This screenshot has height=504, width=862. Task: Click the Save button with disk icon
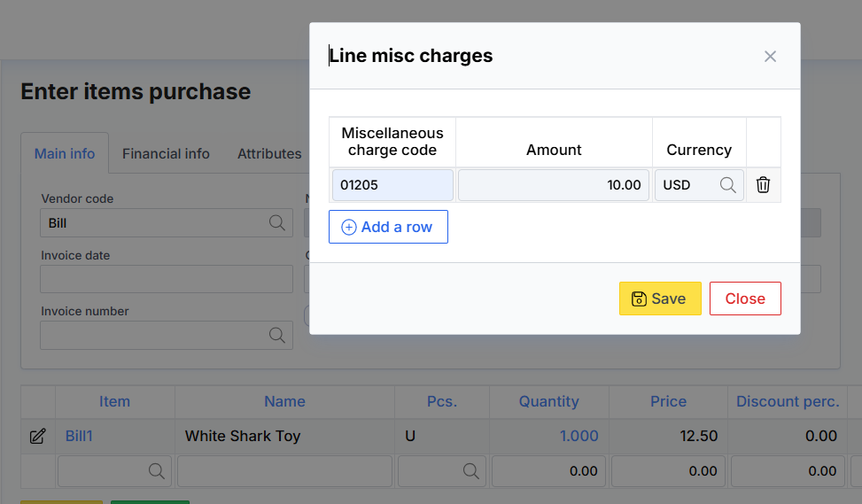(660, 299)
